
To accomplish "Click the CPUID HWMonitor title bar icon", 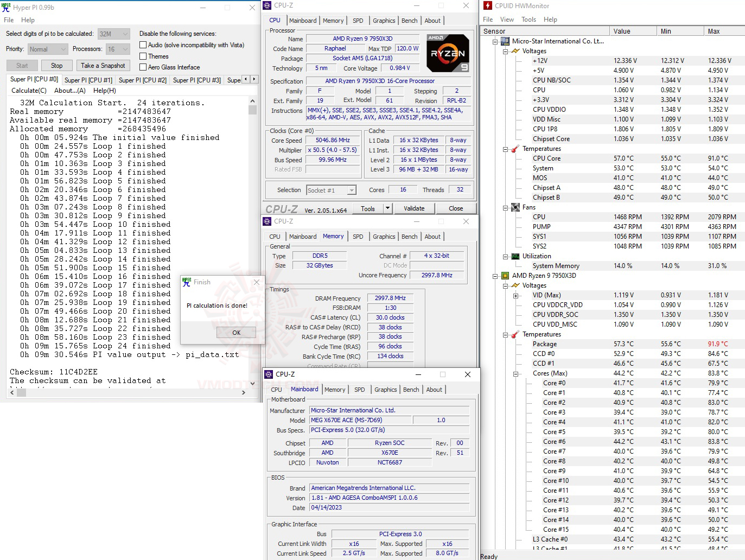I will 488,5.
